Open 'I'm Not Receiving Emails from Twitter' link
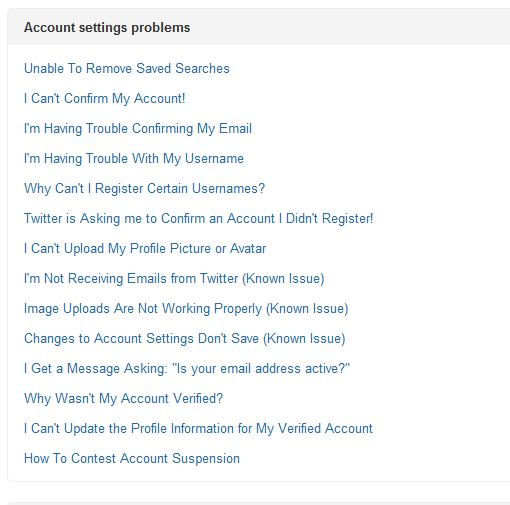Screen dimensions: 510x505 [174, 279]
